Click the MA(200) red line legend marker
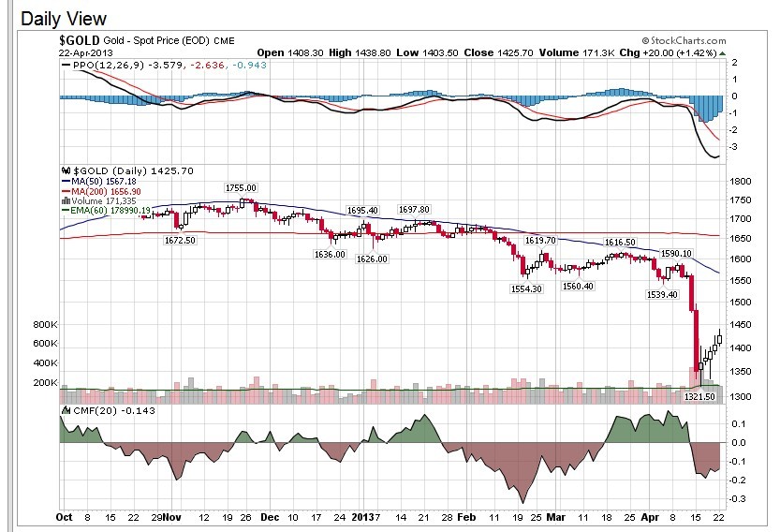The height and width of the screenshot is (532, 780). point(64,191)
